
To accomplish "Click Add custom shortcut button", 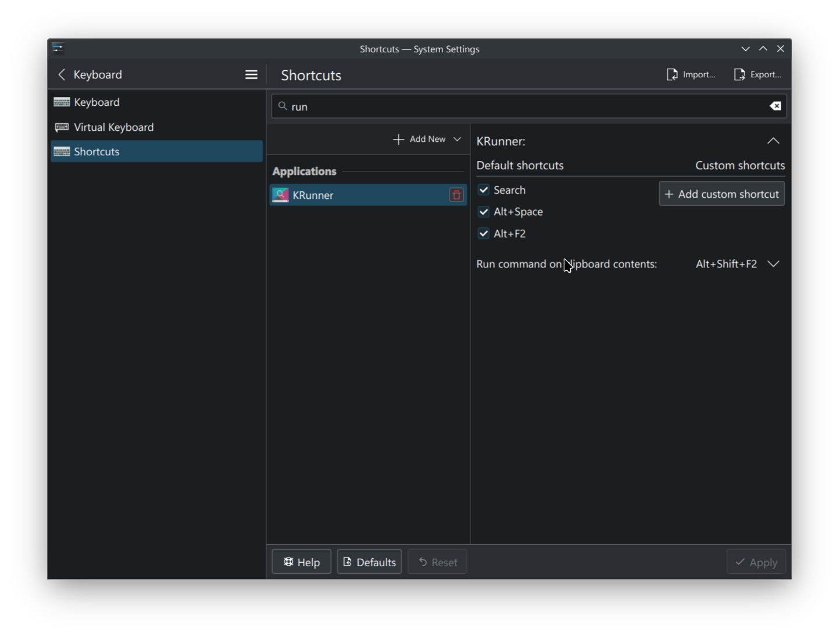I will coord(721,194).
